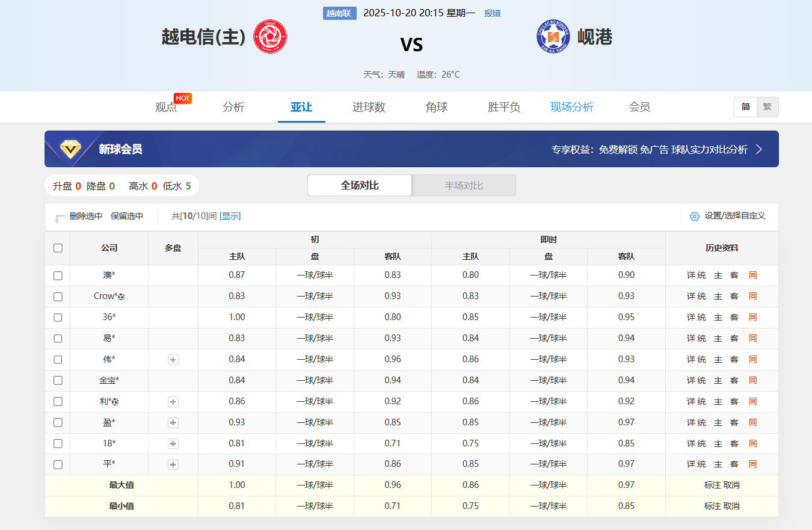Expand the member banner right chevron arrow
The image size is (812, 530).
[x=759, y=149]
